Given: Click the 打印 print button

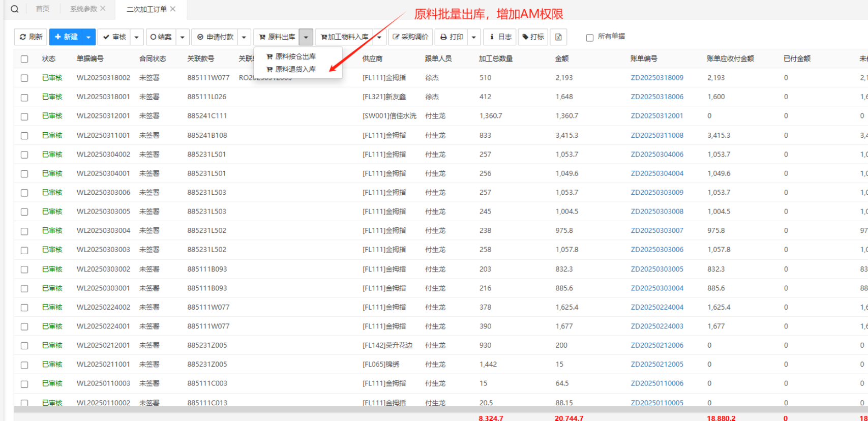Looking at the screenshot, I should [x=452, y=37].
